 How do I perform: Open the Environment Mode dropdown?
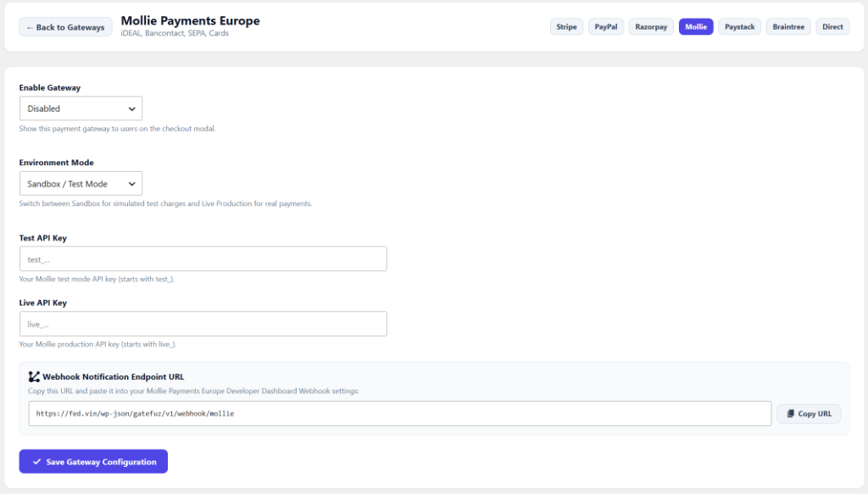click(81, 184)
